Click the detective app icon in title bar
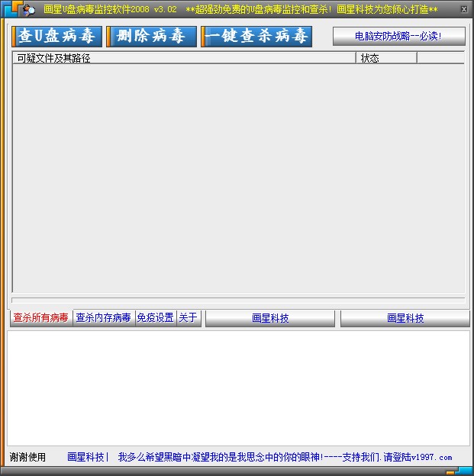 (x=29, y=10)
